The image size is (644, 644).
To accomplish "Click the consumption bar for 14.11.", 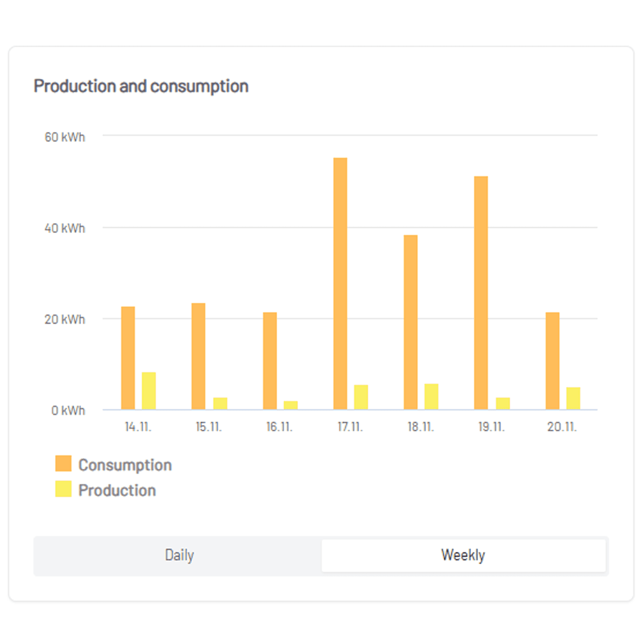I will click(x=128, y=357).
